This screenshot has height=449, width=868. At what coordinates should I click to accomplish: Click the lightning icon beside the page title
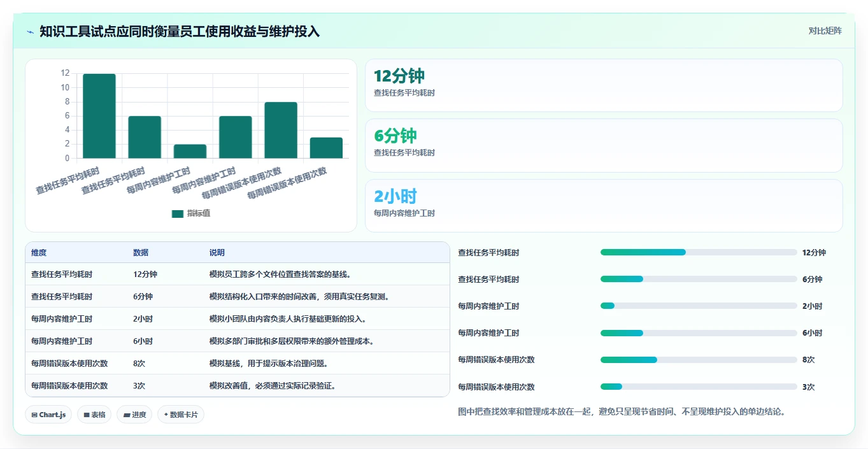[31, 32]
